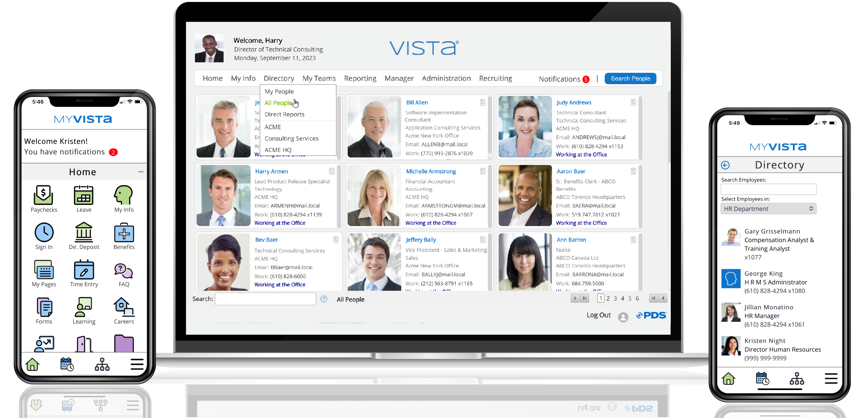The height and width of the screenshot is (418, 868).
Task: Click Log Out button at bottom right
Action: pos(598,315)
